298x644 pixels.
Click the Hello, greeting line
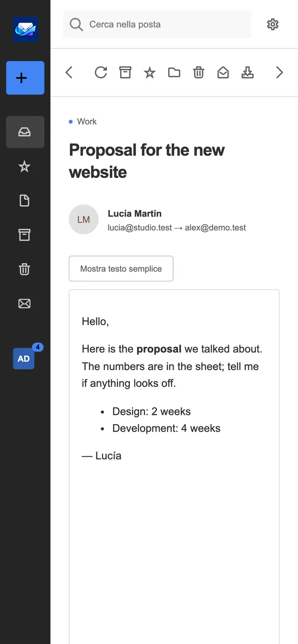(x=95, y=321)
